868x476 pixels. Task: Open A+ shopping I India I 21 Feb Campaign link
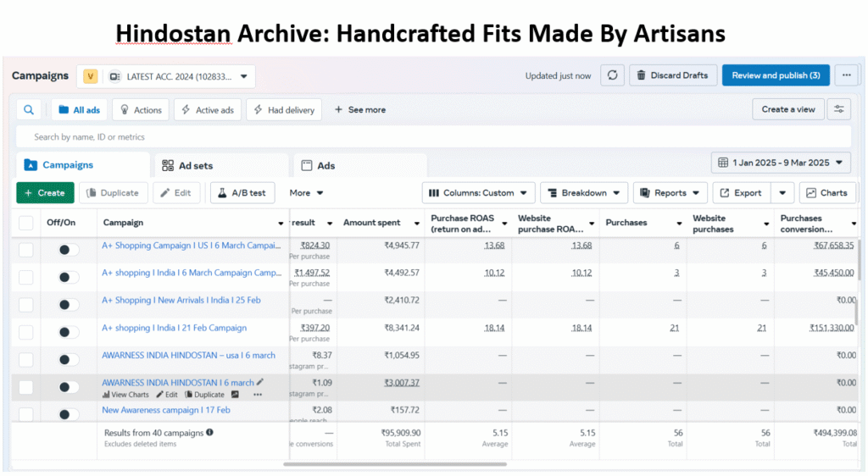coord(174,328)
